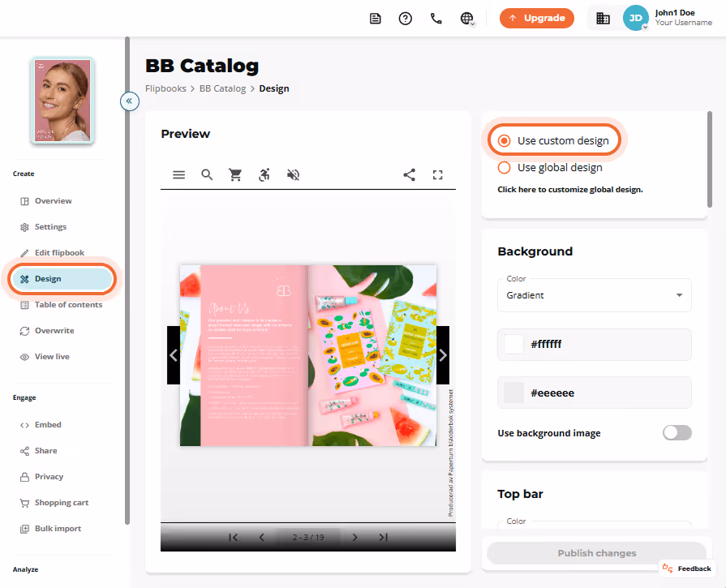726x588 pixels.
Task: Open Table of contents in sidebar
Action: point(68,305)
